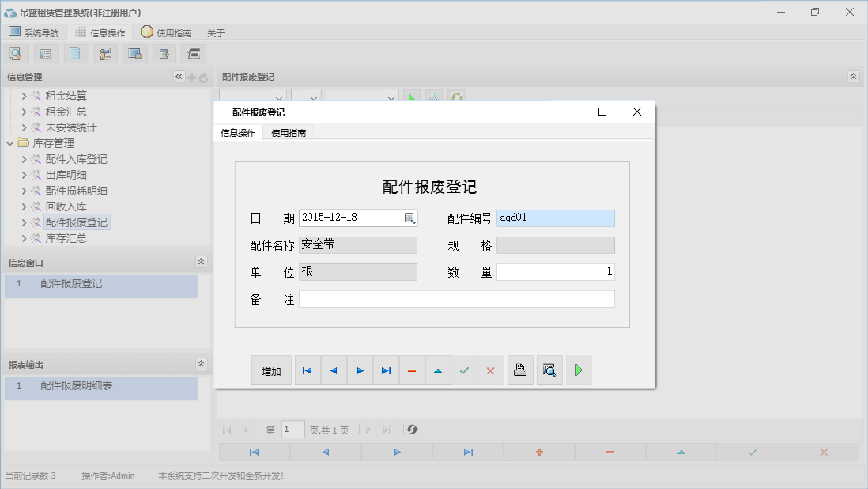Confirm record changes with the green checkmark
Image resolution: width=868 pixels, height=489 pixels.
[464, 370]
